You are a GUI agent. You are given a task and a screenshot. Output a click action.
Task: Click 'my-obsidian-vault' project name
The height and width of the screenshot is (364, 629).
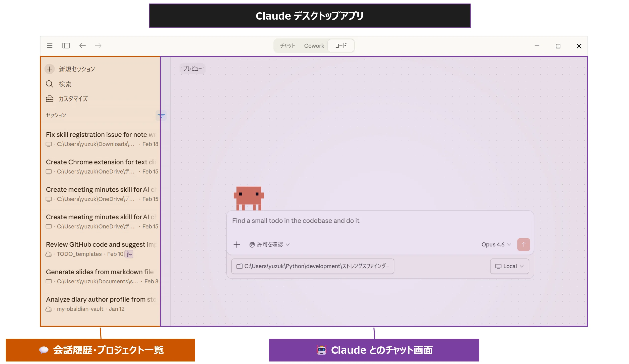point(80,309)
